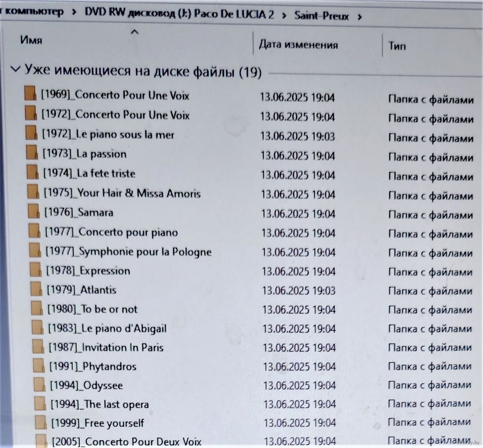The width and height of the screenshot is (483, 448).
Task: Select the [1972]_Concerto Pour Une Voix folder name
Action: click(115, 115)
